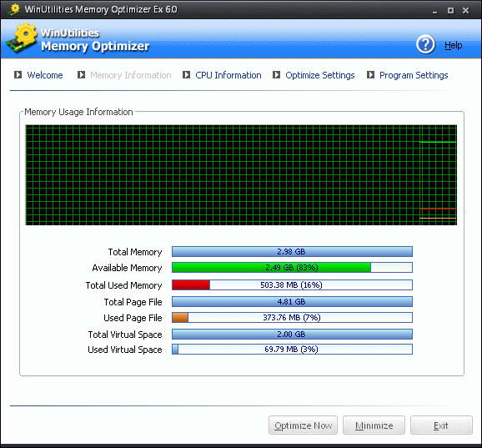The image size is (482, 448).
Task: Click the red Total Used Memory bar
Action: point(292,285)
